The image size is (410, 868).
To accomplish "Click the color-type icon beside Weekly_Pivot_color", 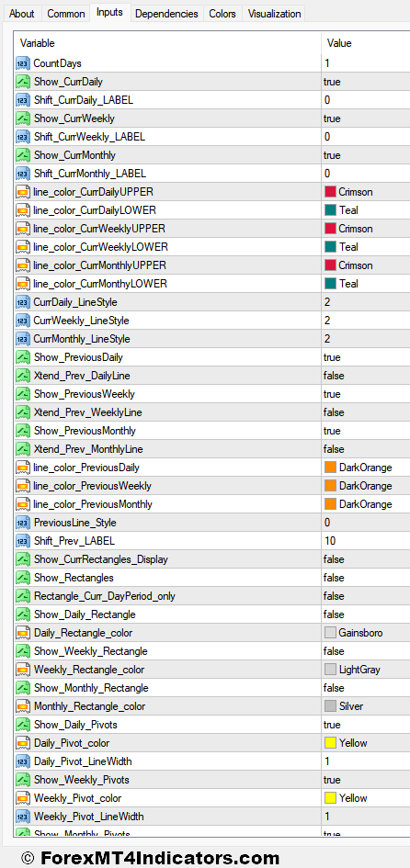I will (23, 797).
